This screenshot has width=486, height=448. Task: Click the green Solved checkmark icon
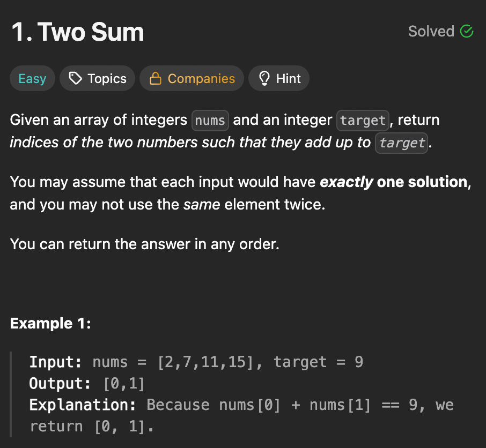(x=467, y=31)
